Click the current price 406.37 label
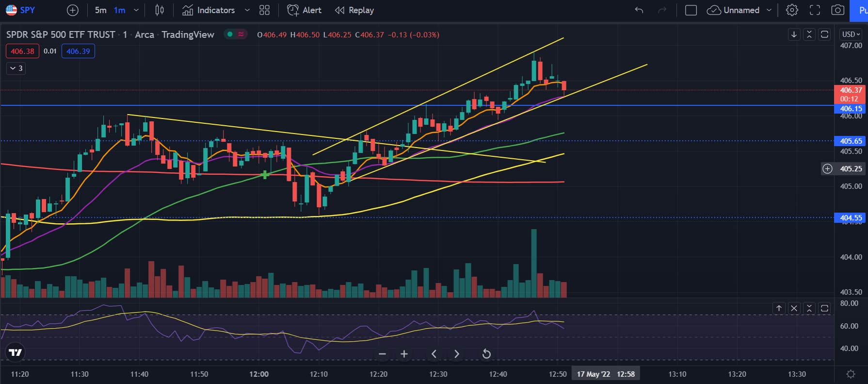 click(x=851, y=90)
